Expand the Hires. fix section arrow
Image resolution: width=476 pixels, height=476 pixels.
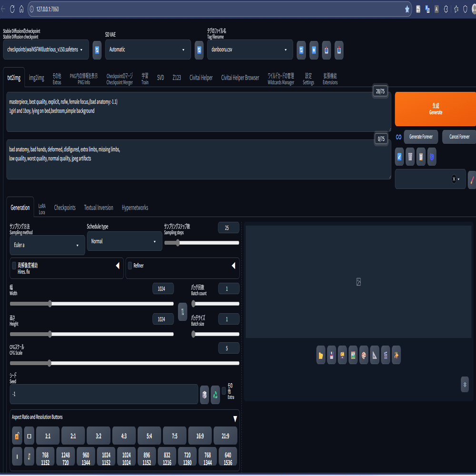click(x=118, y=266)
